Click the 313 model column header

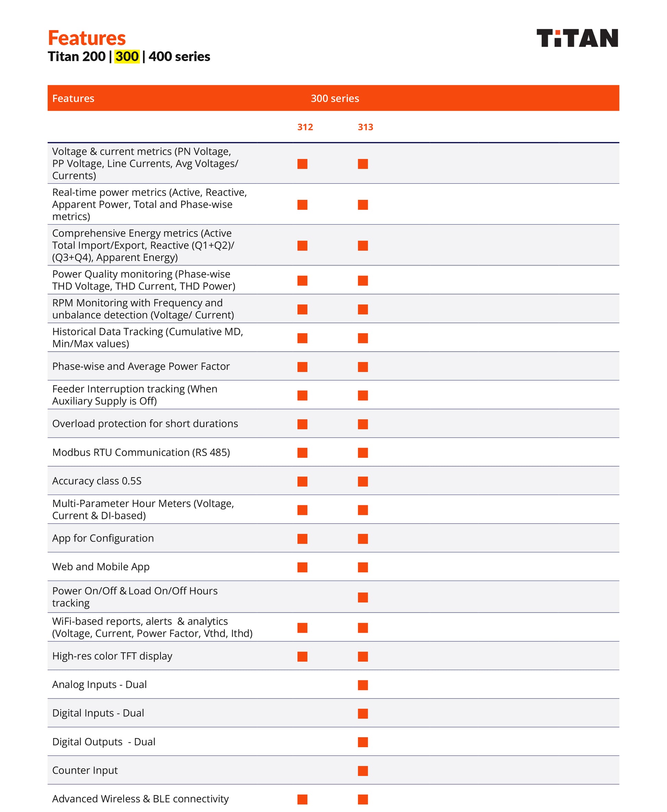[365, 127]
